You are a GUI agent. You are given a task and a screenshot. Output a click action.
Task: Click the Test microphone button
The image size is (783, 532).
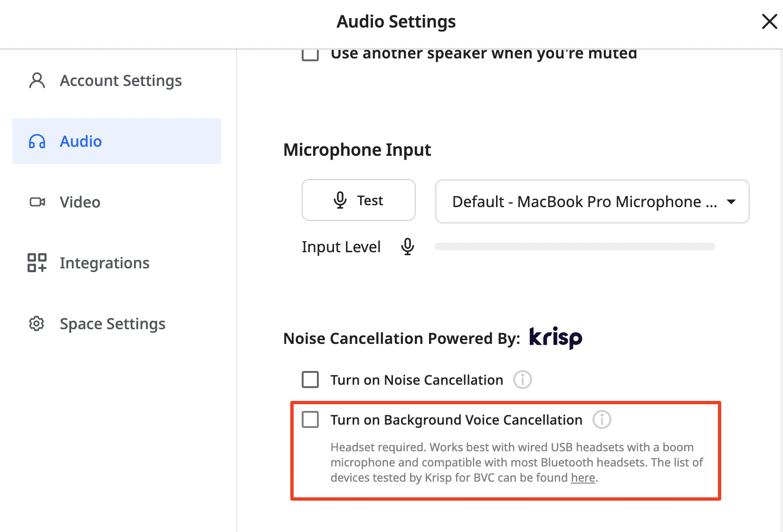tap(359, 200)
